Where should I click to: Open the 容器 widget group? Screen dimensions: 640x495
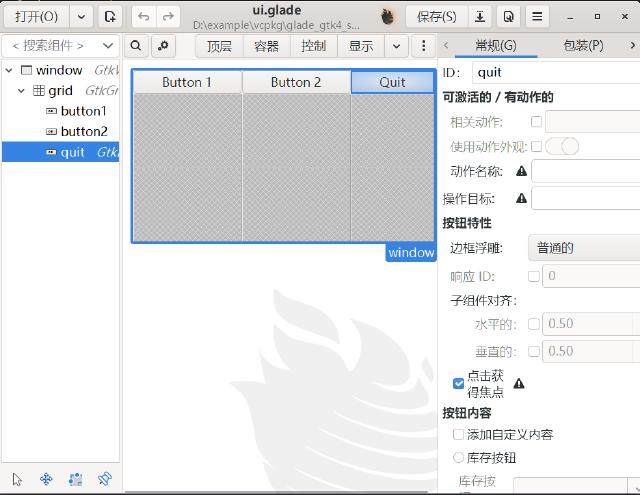267,46
